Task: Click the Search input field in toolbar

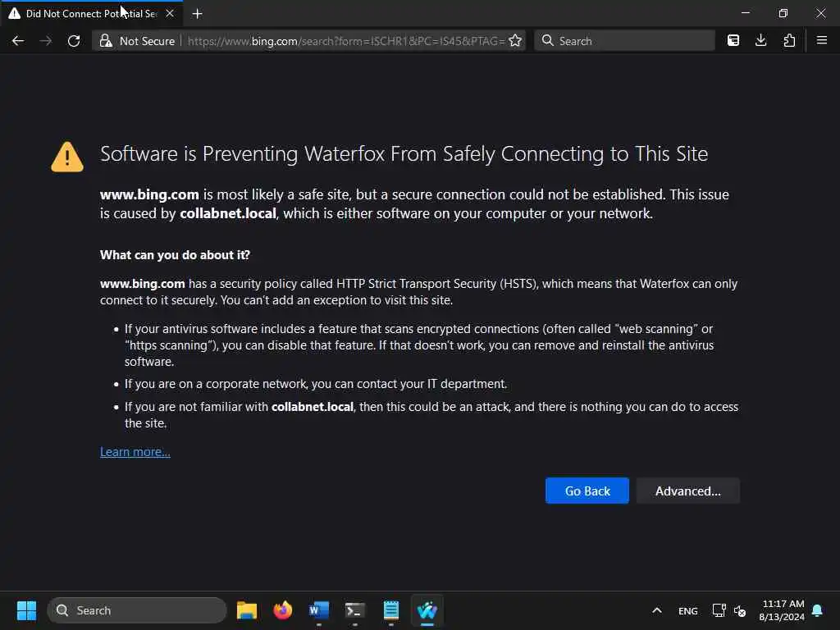Action: [624, 41]
